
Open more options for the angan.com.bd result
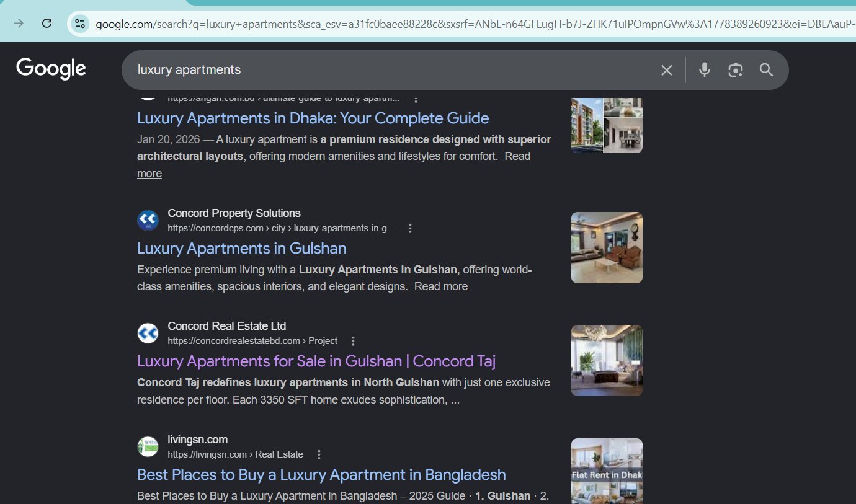point(416,99)
